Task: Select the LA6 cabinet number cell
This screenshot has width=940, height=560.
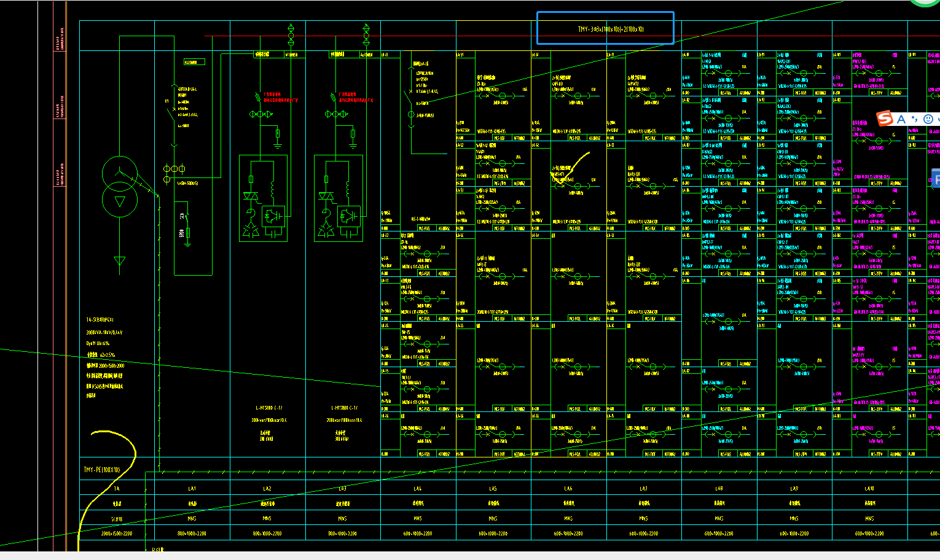Action: (x=568, y=489)
